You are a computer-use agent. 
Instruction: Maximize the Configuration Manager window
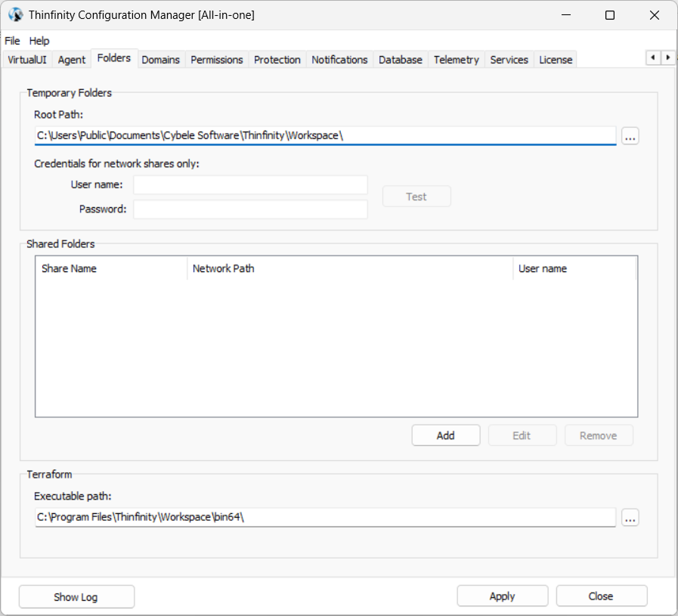610,15
